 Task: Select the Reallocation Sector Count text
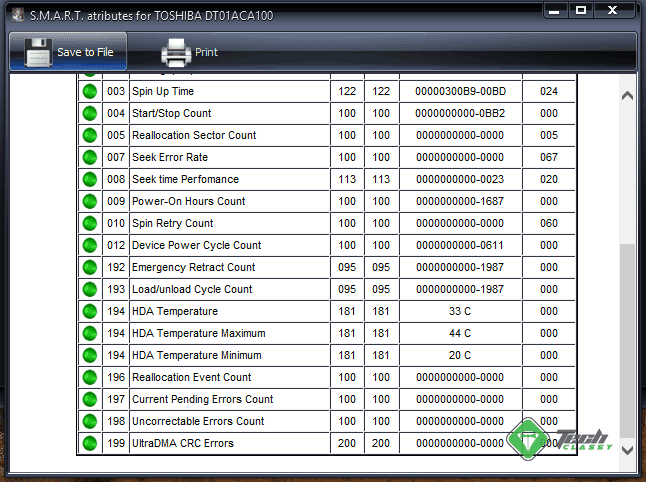coord(194,135)
